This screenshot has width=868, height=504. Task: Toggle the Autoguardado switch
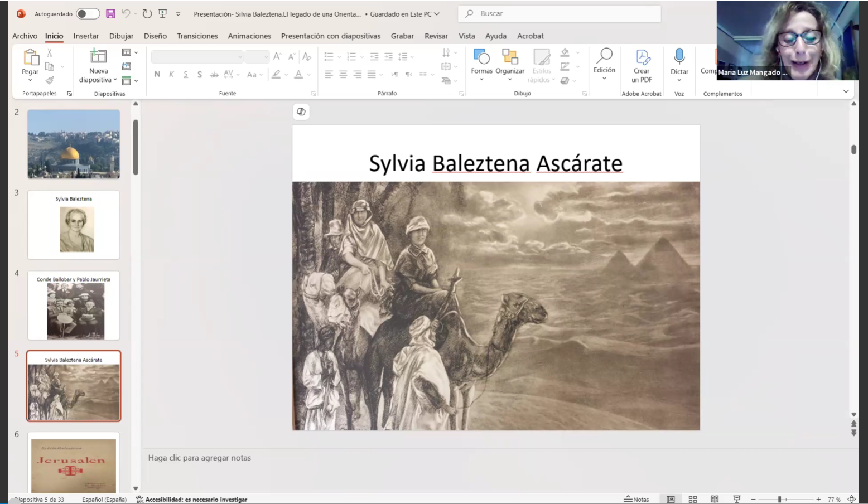88,14
